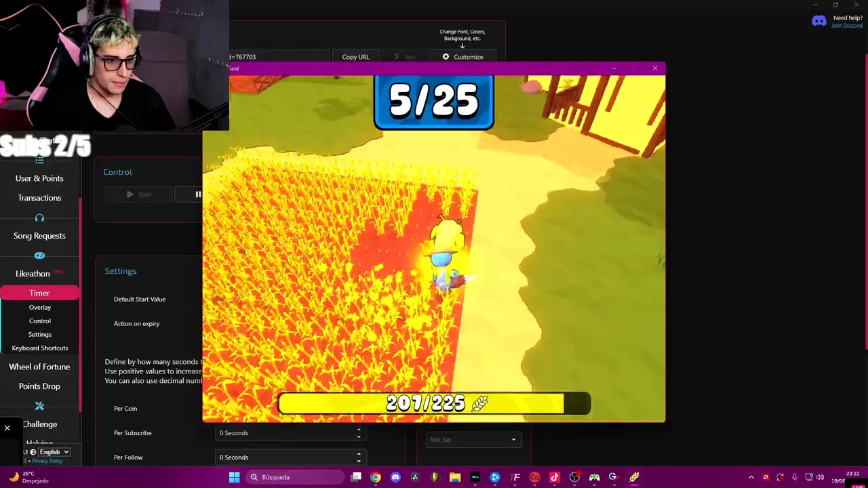
Task: Open the black waveform app taskbar icon
Action: tap(475, 477)
